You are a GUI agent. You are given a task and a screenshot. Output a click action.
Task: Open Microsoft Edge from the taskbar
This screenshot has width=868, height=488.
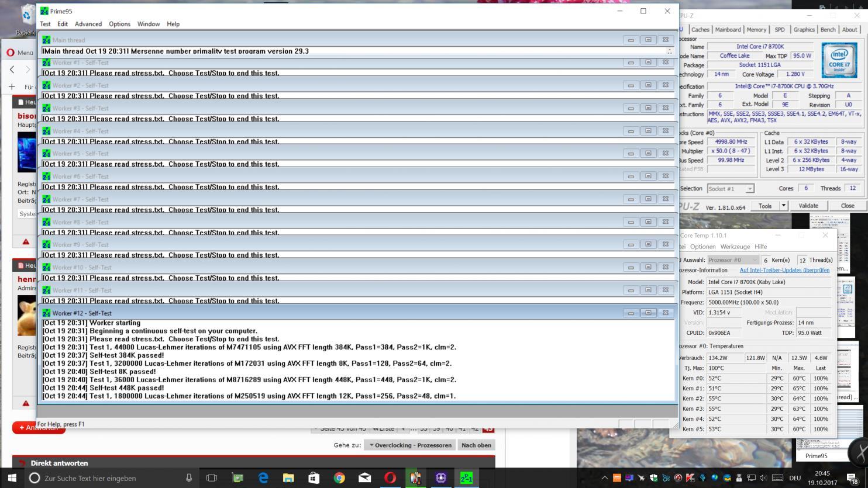pyautogui.click(x=263, y=478)
